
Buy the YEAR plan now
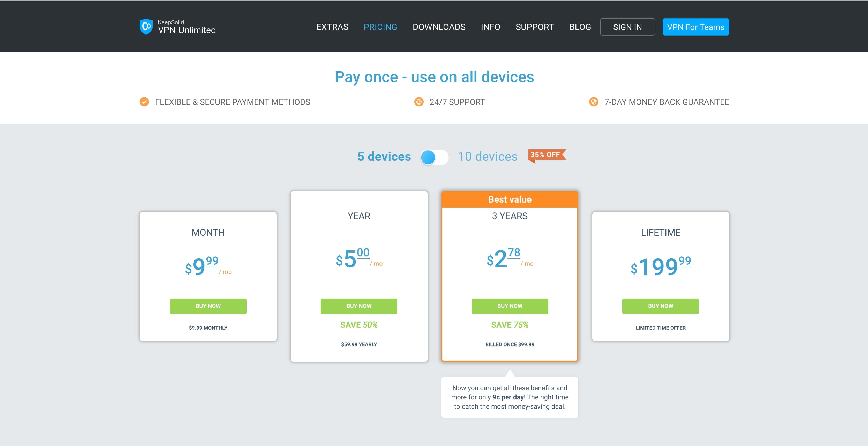[x=358, y=306]
